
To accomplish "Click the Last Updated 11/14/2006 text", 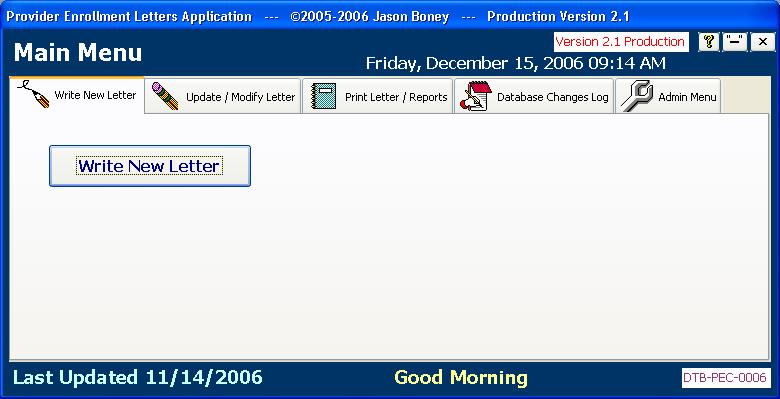I will tap(137, 377).
